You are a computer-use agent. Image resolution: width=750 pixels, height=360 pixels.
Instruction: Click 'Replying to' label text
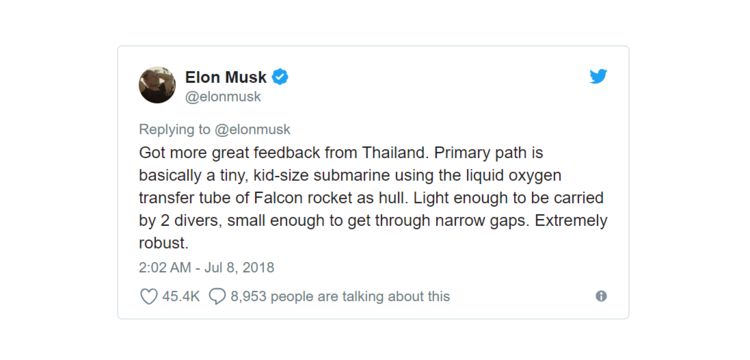pos(174,130)
